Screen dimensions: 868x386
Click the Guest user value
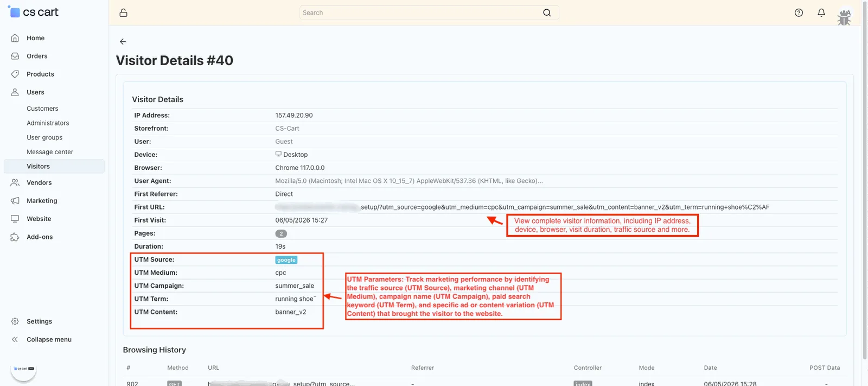284,142
